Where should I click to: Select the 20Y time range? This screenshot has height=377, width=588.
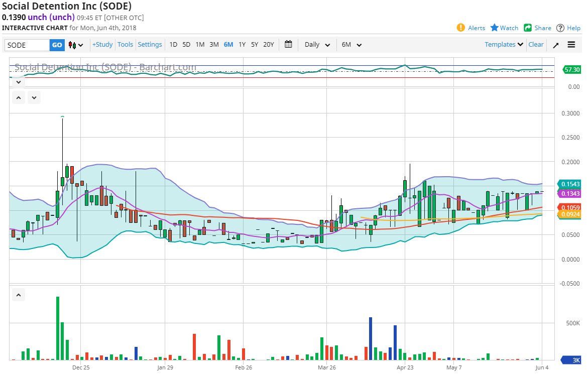pos(269,45)
